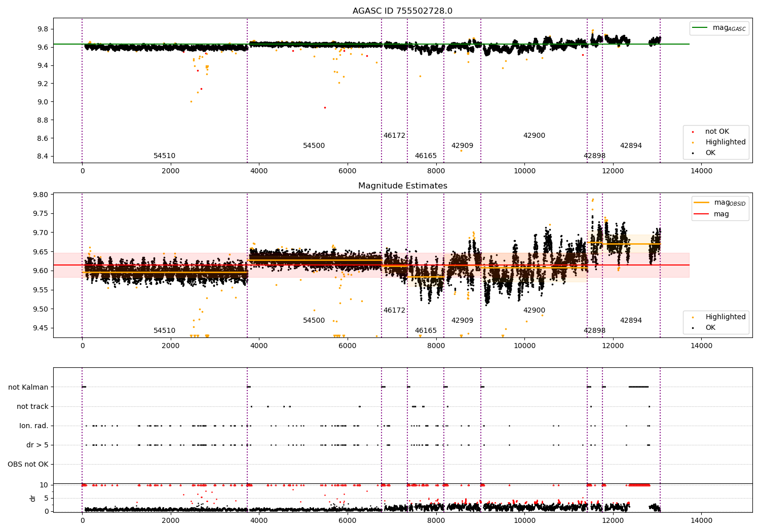Click the Highlighted marker in the middle plot legend
Image resolution: width=760 pixels, height=532 pixels.
(x=693, y=317)
